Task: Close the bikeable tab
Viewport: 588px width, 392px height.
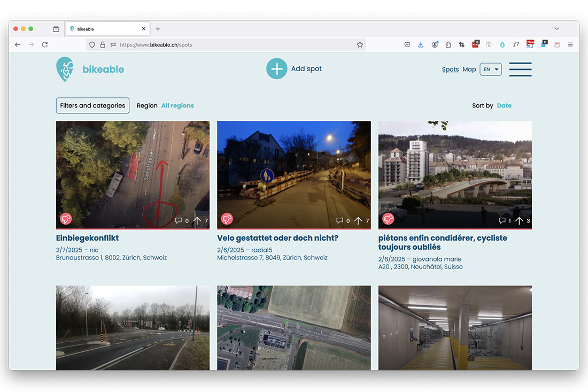Action: 144,29
